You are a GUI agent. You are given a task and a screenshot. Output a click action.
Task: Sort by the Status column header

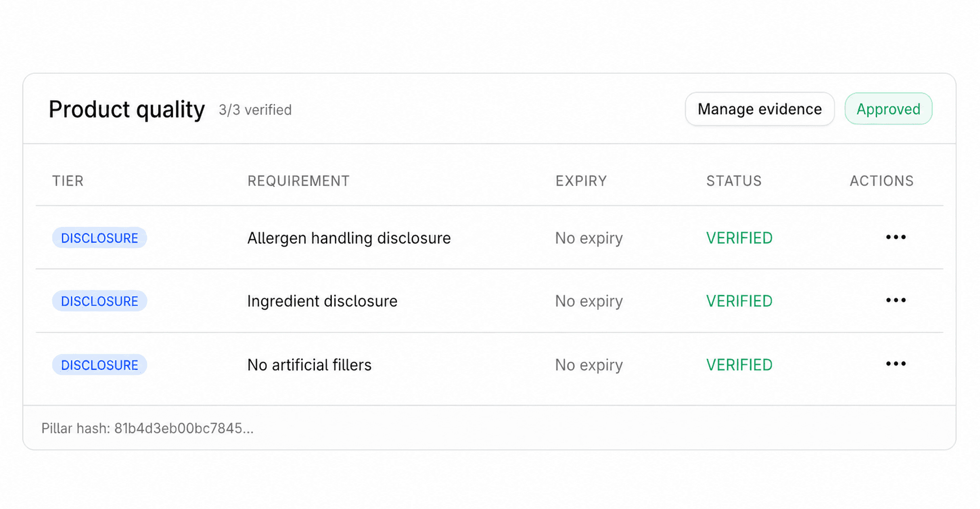click(734, 181)
